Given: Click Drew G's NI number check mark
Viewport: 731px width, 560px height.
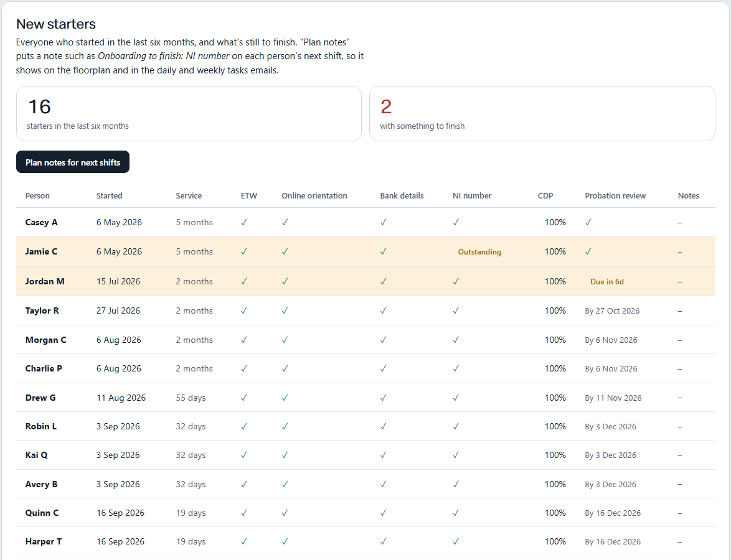Looking at the screenshot, I should (x=456, y=398).
